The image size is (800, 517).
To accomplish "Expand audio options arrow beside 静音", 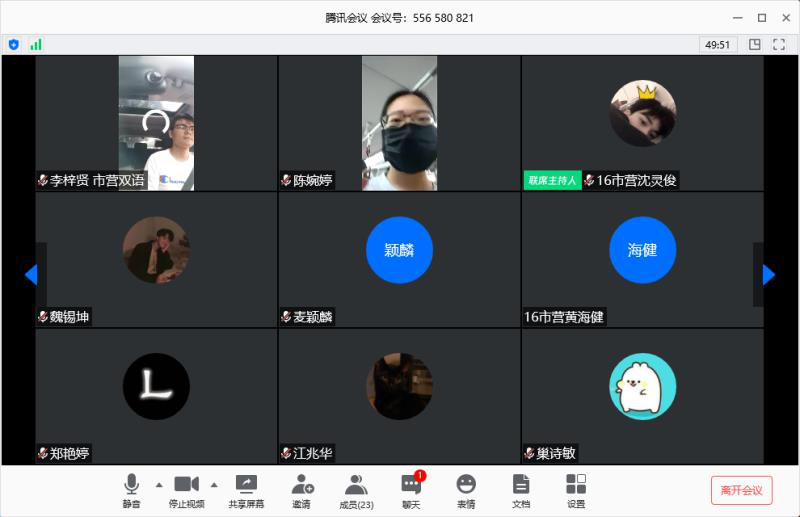I will [158, 484].
